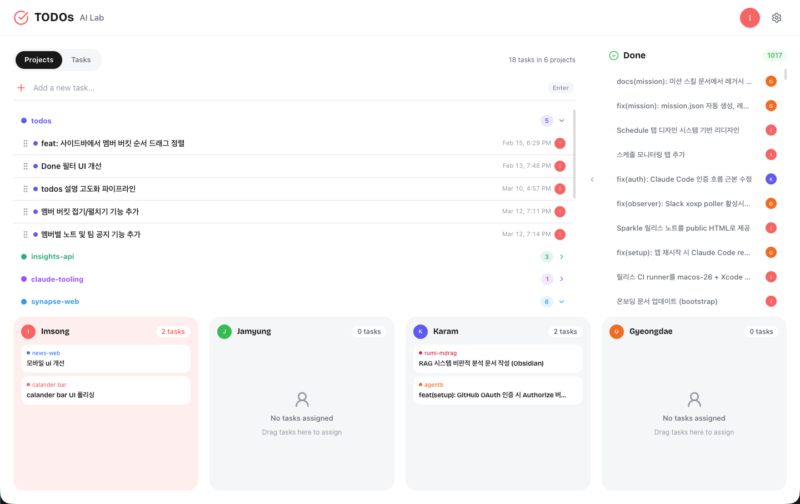Click the red plus add-task icon
Image resolution: width=800 pixels, height=504 pixels.
click(x=21, y=88)
